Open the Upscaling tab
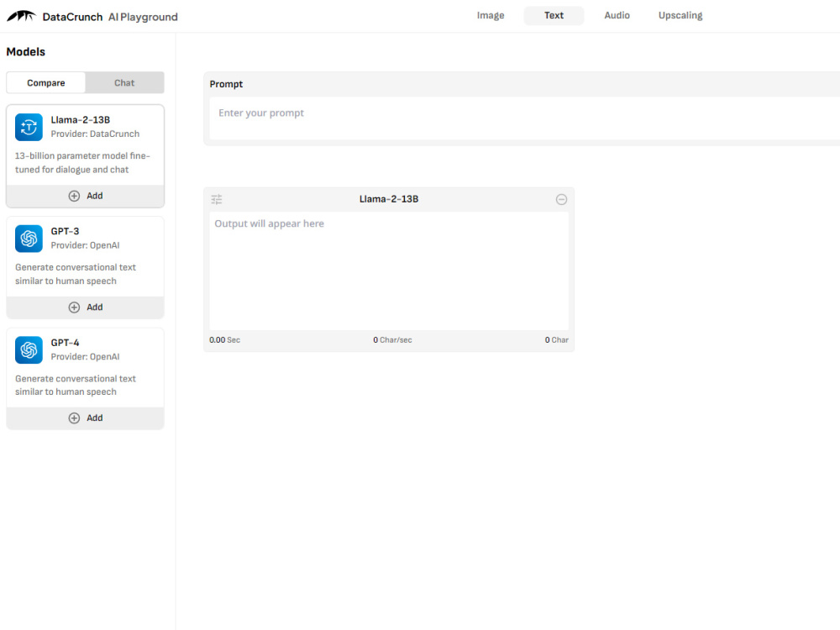The image size is (840, 630). click(680, 15)
